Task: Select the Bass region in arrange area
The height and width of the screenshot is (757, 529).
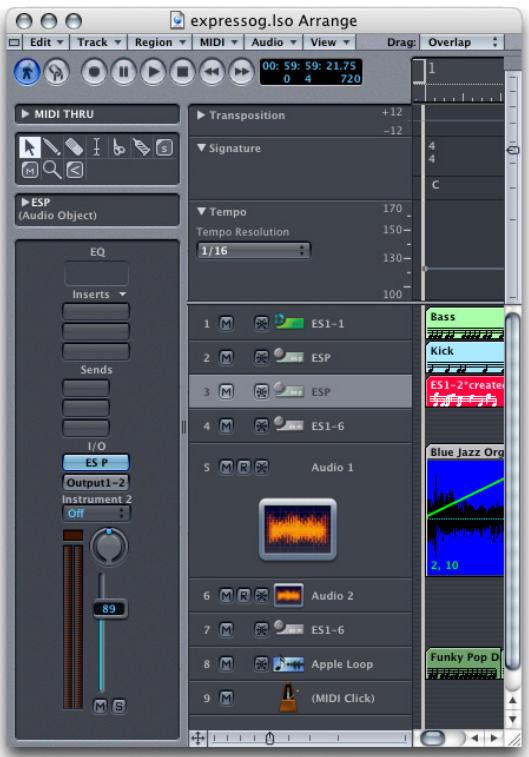Action: 464,324
